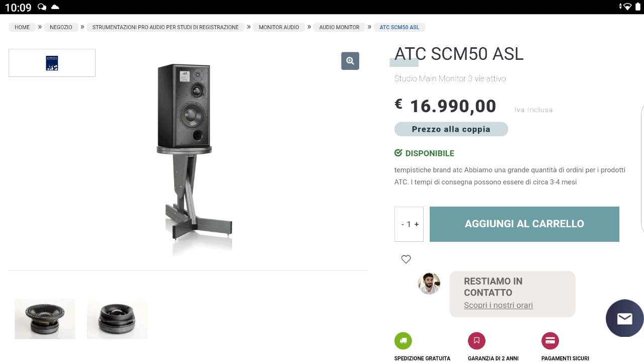Open the Wi-Fi status icon in status bar
Image resolution: width=644 pixels, height=363 pixels.
point(627,7)
